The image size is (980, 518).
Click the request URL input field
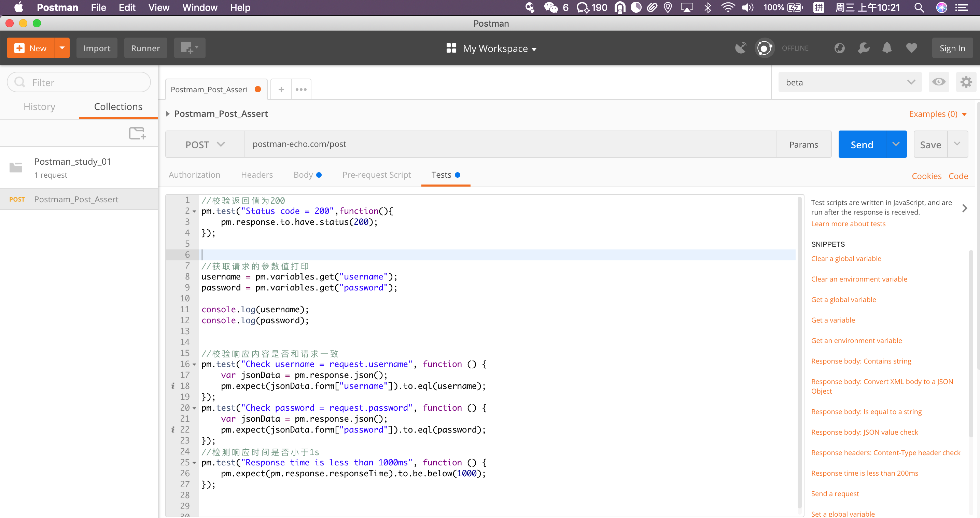(510, 144)
